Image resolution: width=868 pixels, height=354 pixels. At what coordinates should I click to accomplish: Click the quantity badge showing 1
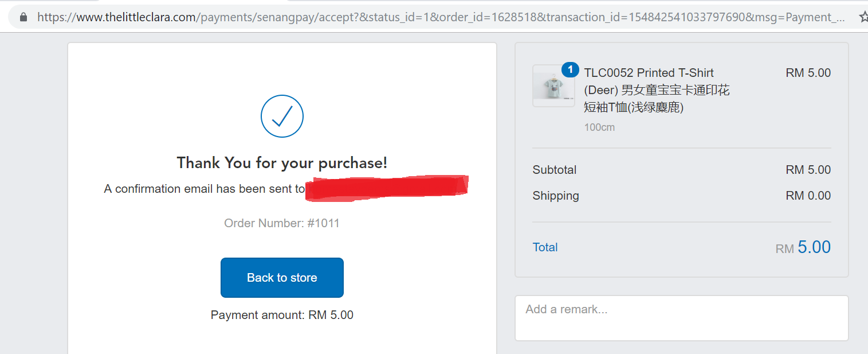(570, 70)
